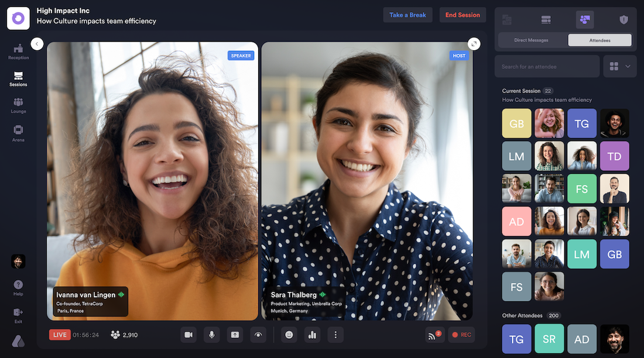Click the Current Session heading
644x358 pixels.
pyautogui.click(x=521, y=91)
